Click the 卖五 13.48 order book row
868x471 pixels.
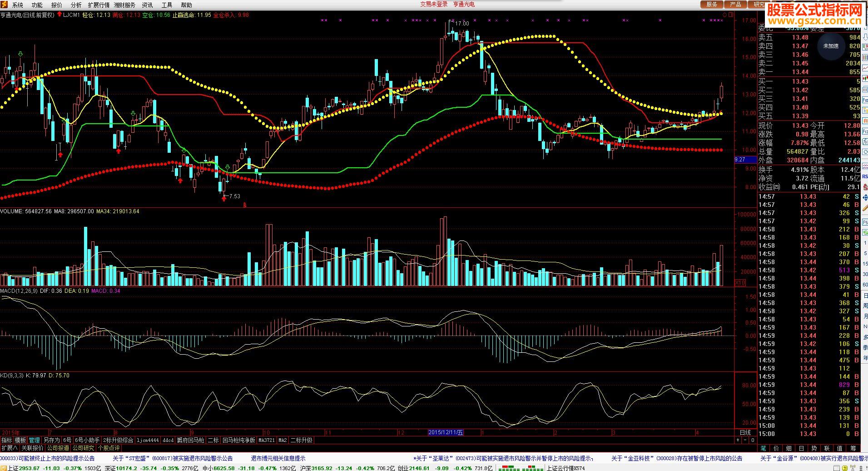pyautogui.click(x=809, y=38)
